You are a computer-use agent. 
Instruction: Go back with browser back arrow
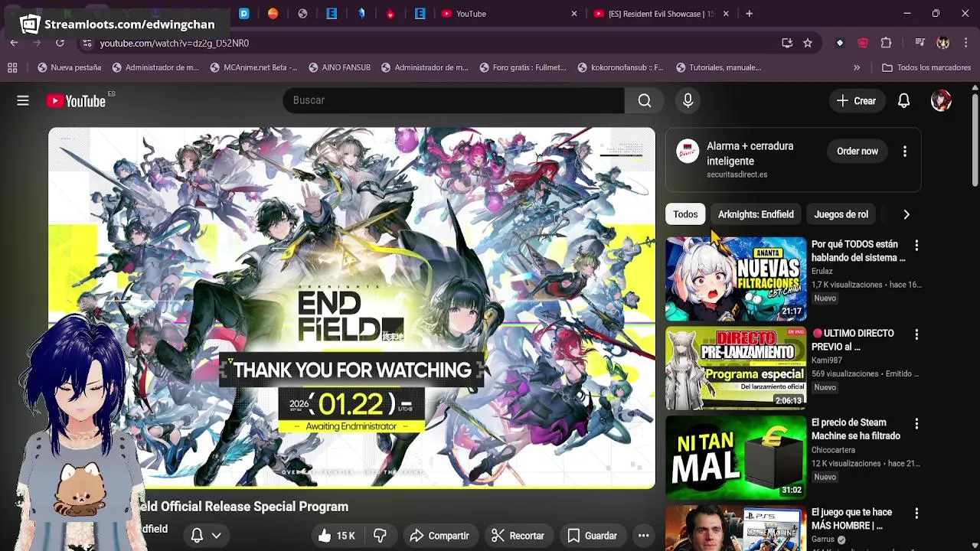14,43
